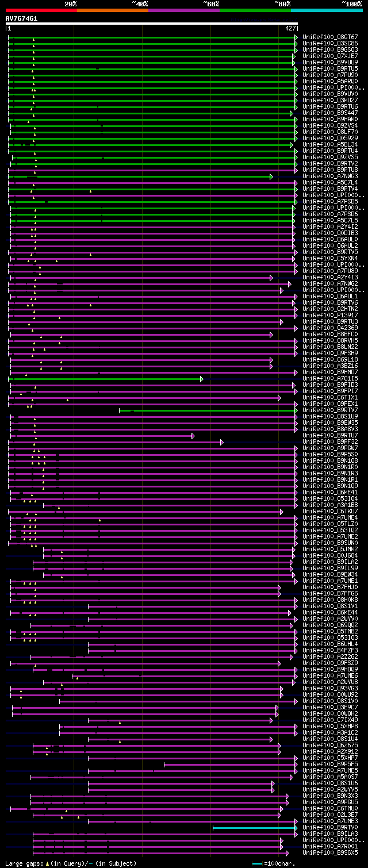Click the cyan alignment bar of B9RTV0
368x868 pixels.
click(x=255, y=828)
